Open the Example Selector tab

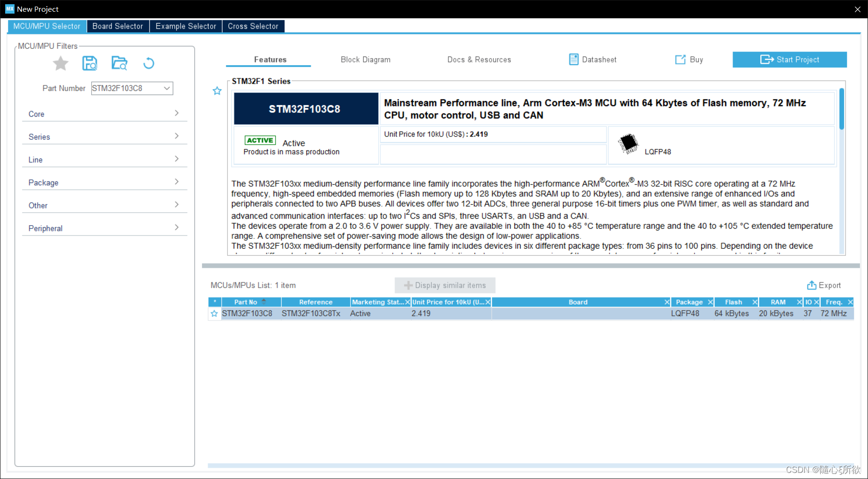[186, 26]
